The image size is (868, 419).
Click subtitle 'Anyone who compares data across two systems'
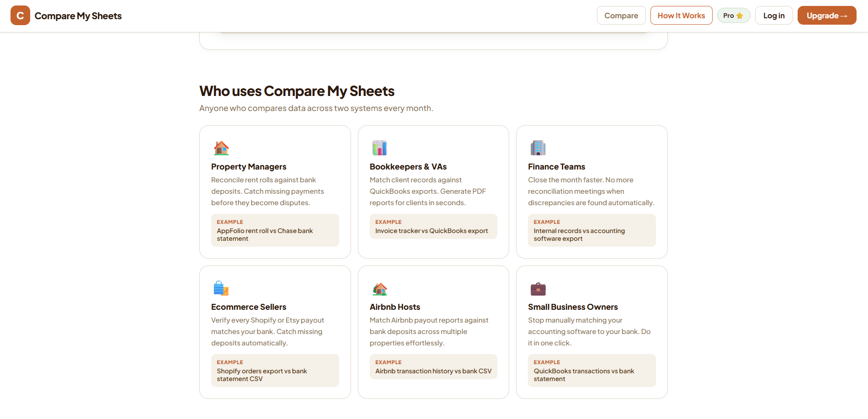[316, 108]
